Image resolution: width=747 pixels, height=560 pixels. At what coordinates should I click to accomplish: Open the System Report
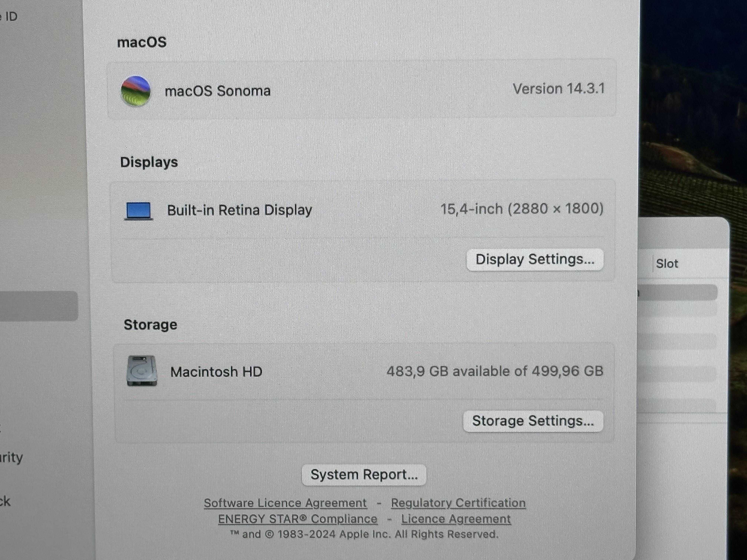(x=364, y=475)
